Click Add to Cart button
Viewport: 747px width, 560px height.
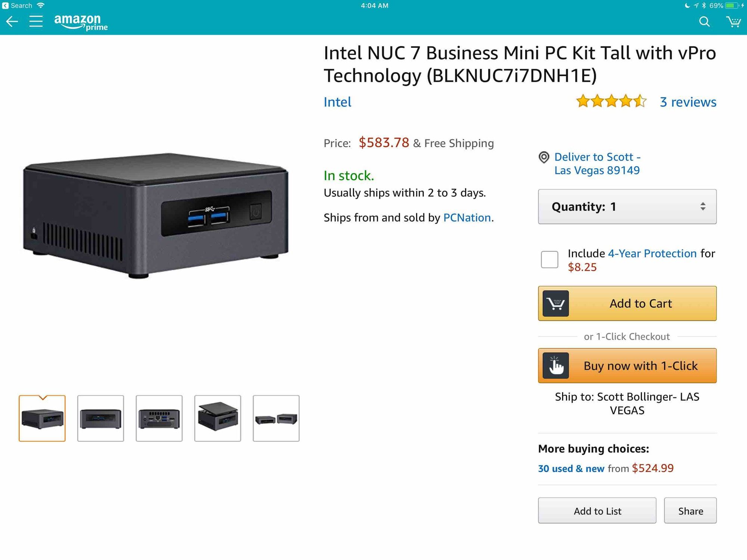pos(627,303)
